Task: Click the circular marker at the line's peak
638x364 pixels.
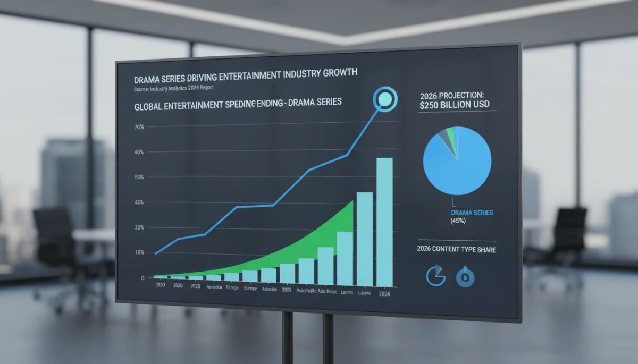Action: [x=384, y=98]
